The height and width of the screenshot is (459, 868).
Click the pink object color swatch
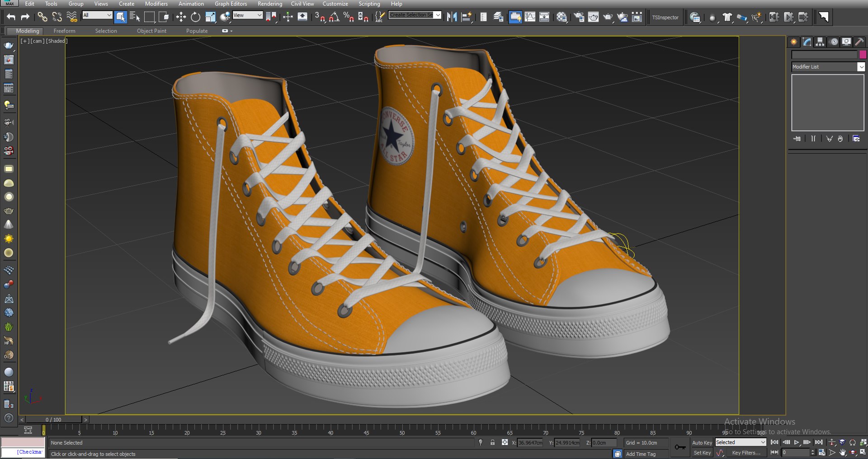(863, 55)
